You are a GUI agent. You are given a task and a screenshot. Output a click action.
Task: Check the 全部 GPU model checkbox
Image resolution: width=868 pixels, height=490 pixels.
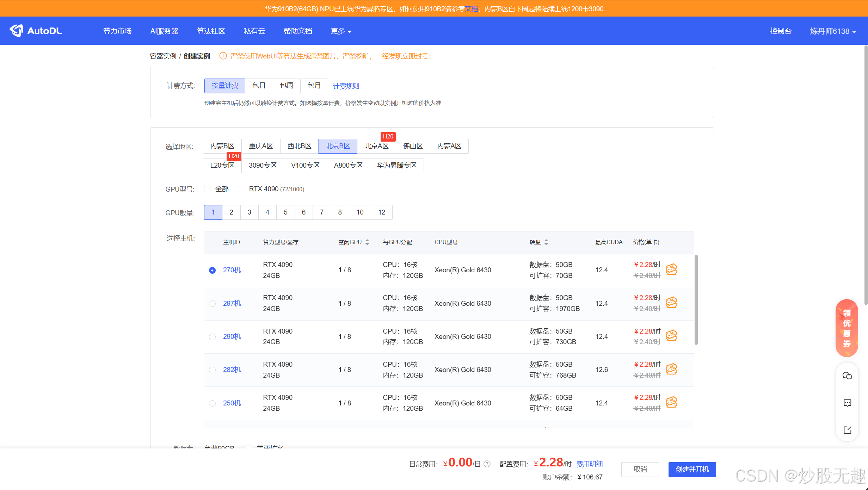[x=207, y=189]
